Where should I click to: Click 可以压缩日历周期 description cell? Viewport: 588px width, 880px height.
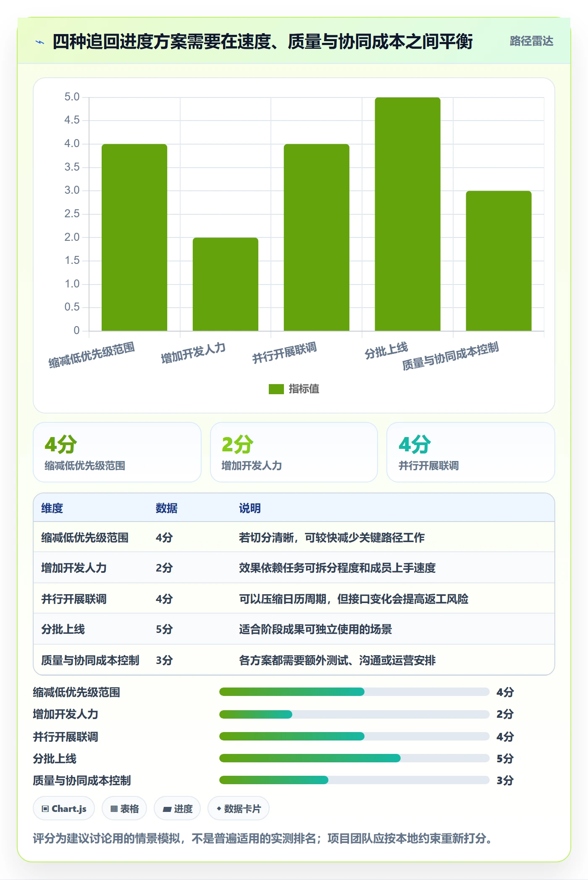coord(354,599)
